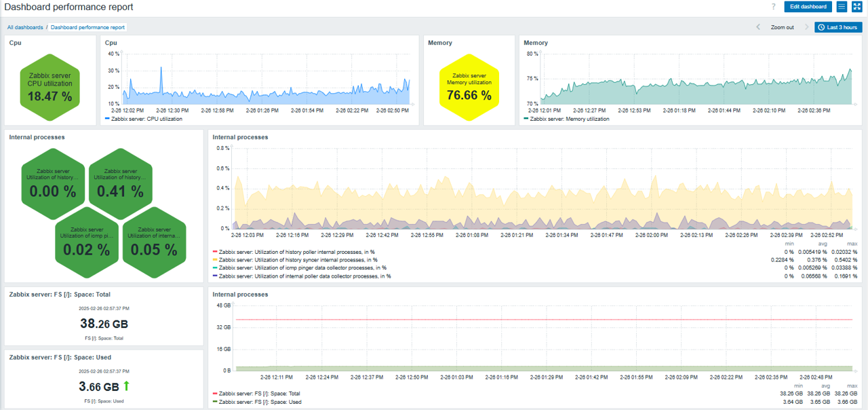
Task: Click the Memory utilization 76.66 % hexagon
Action: [x=469, y=86]
